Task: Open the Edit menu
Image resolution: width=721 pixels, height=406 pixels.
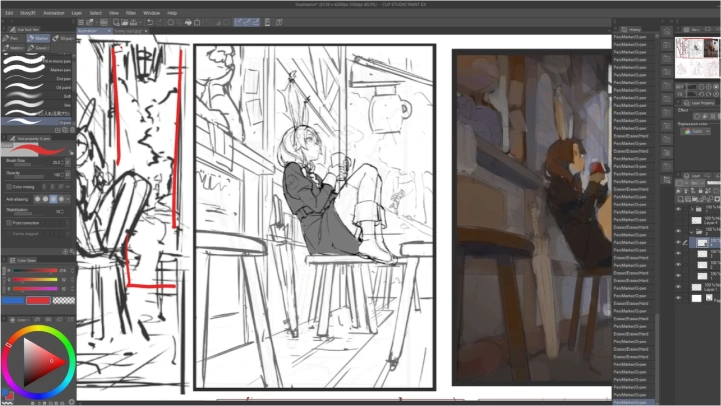Action: click(9, 13)
